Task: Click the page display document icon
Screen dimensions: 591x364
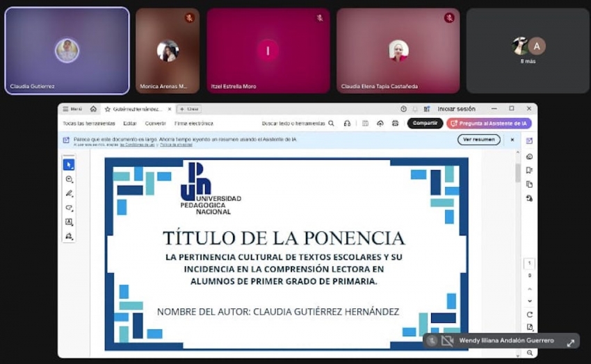Action: click(x=529, y=327)
